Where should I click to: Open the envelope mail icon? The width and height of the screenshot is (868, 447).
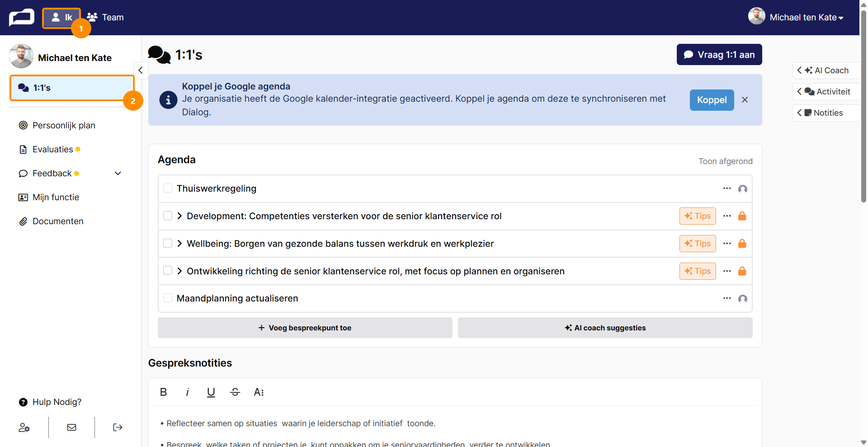point(71,427)
